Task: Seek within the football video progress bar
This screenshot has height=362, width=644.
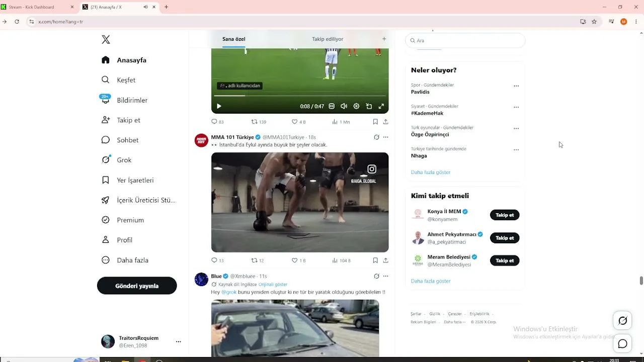Action: tap(301, 96)
